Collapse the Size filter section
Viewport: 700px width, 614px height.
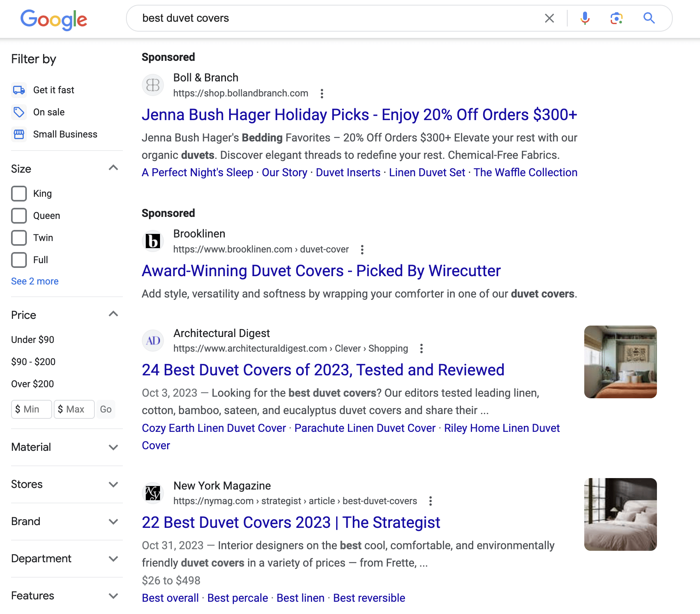(x=113, y=168)
